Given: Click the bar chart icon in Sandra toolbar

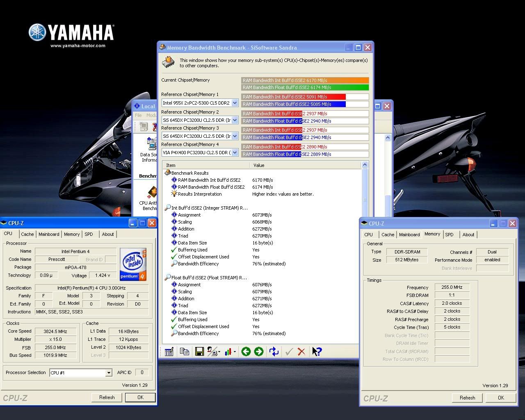Looking at the screenshot, I should [x=228, y=352].
